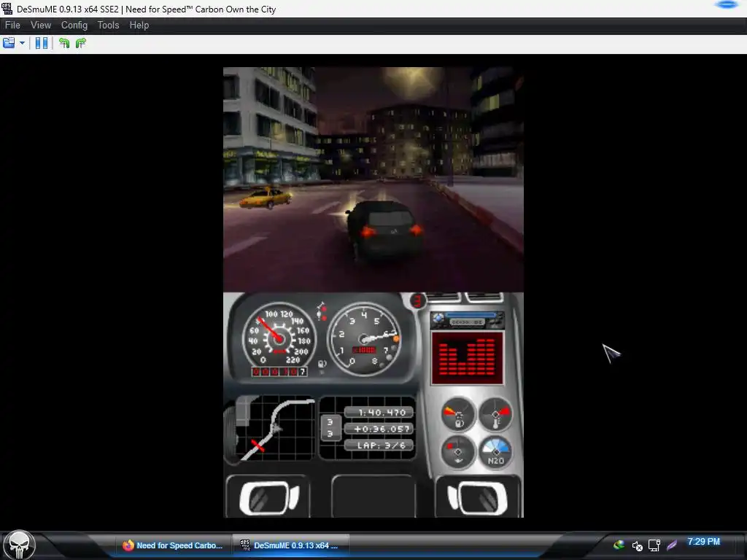Switch to the Firefox Need for Speed taskbar window
Viewport: 747px width, 560px height.
pos(173,545)
